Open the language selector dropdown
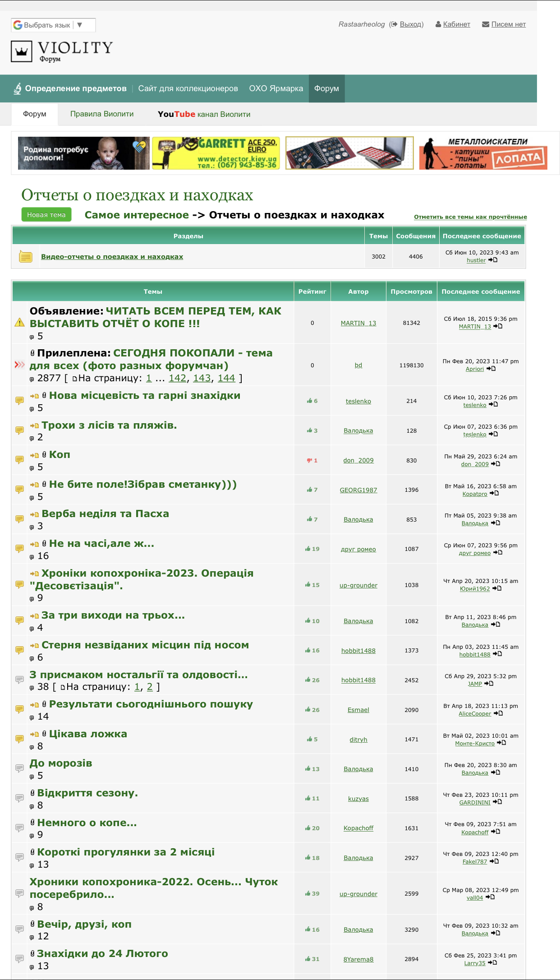Image resolution: width=560 pixels, height=980 pixels. (53, 25)
